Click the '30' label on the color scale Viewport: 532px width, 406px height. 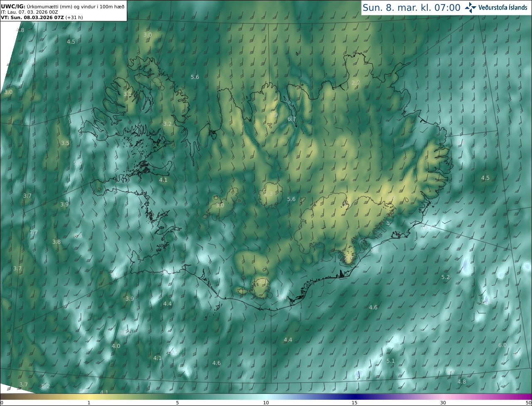coord(443,403)
